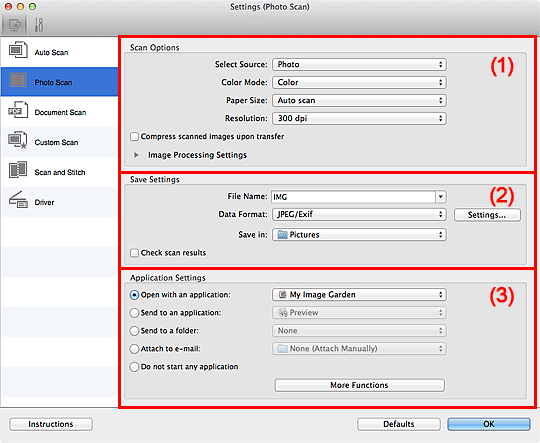
Task: Switch to the Scan and Stitch label
Action: 60,172
